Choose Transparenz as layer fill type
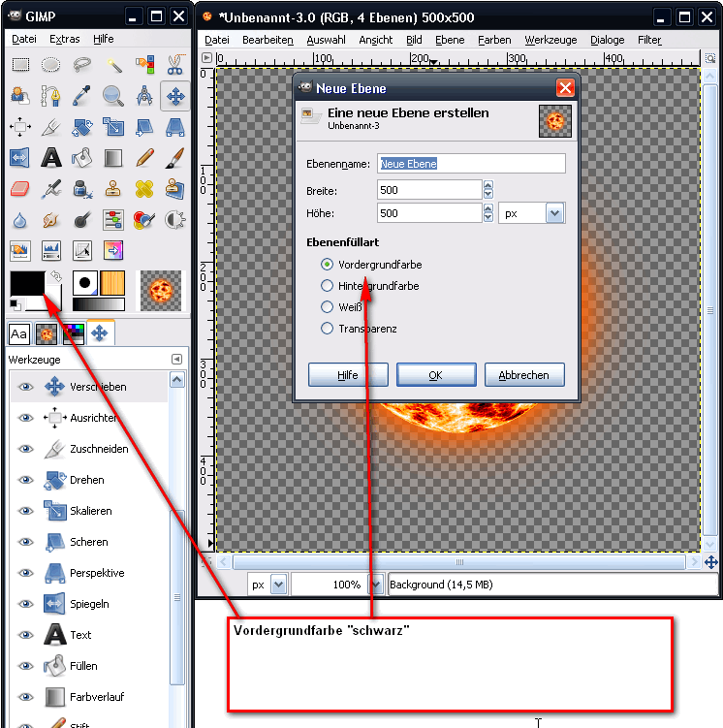Viewport: 723px width, 728px height. [x=328, y=329]
